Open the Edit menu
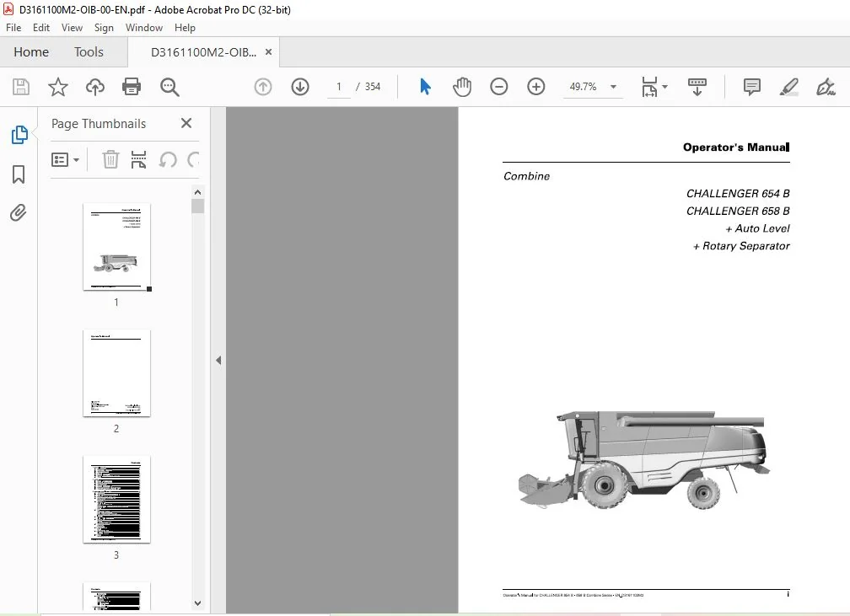This screenshot has width=850, height=616. click(41, 28)
